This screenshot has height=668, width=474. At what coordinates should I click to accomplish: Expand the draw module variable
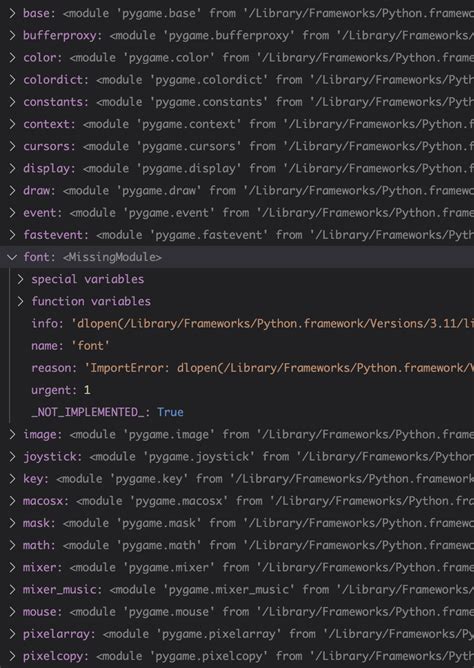[12, 190]
